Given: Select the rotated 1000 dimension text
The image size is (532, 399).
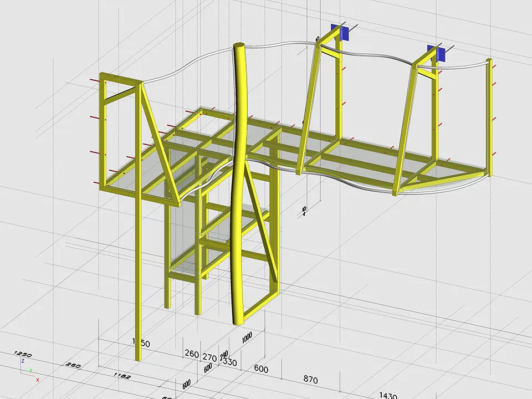Looking at the screenshot, I should coord(247,338).
